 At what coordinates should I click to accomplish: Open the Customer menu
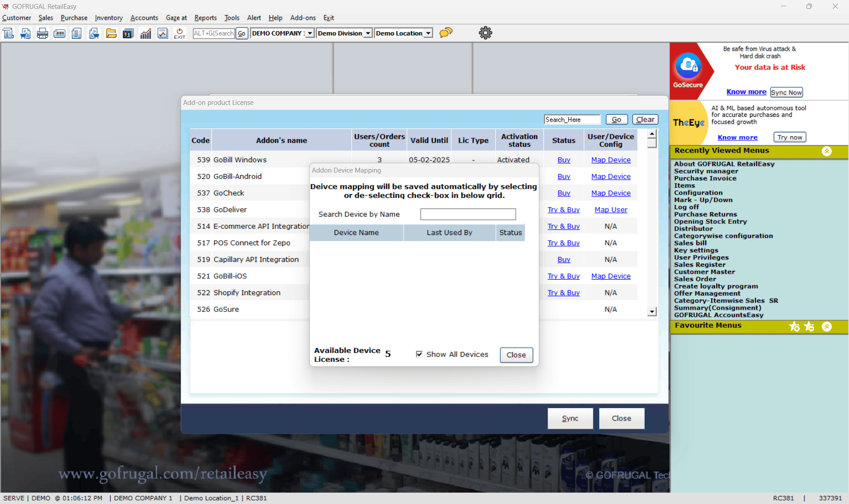tap(17, 18)
